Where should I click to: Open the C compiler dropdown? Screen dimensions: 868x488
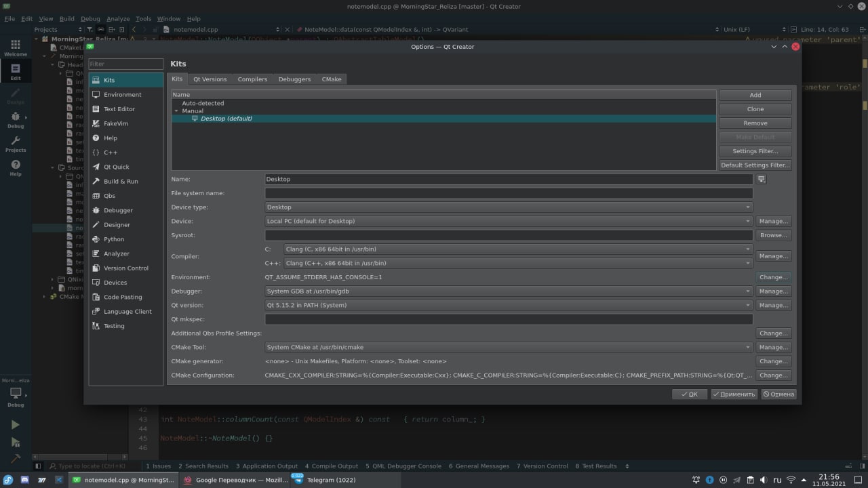pos(518,249)
